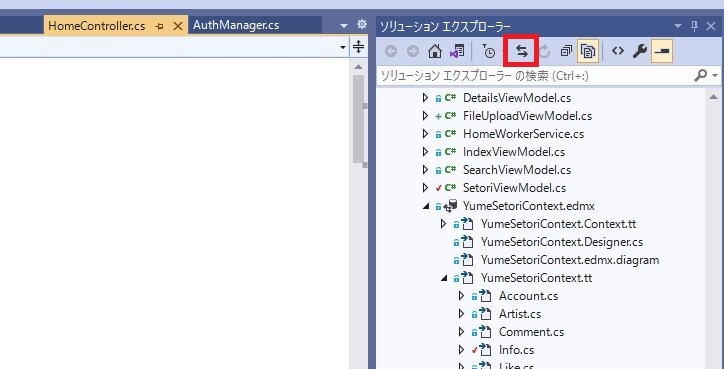Viewport: 724px width, 369px height.
Task: Click the Back navigation arrow in Solution Explorer
Action: pos(391,52)
